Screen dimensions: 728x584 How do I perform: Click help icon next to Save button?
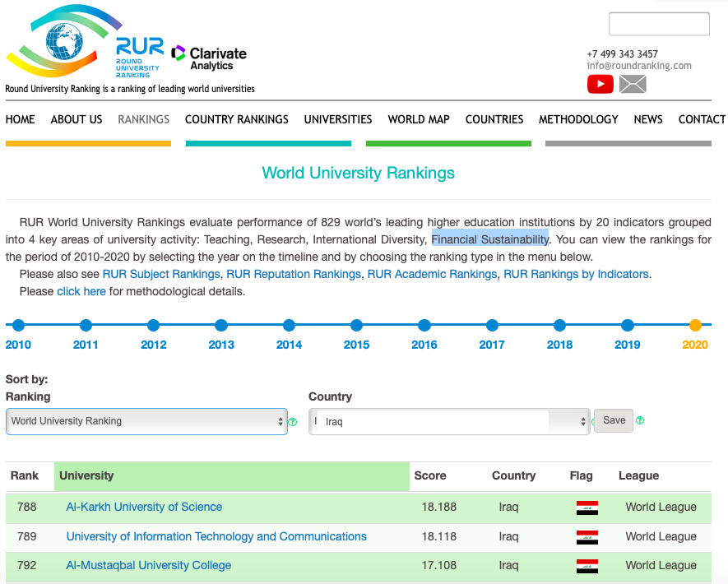click(x=640, y=420)
